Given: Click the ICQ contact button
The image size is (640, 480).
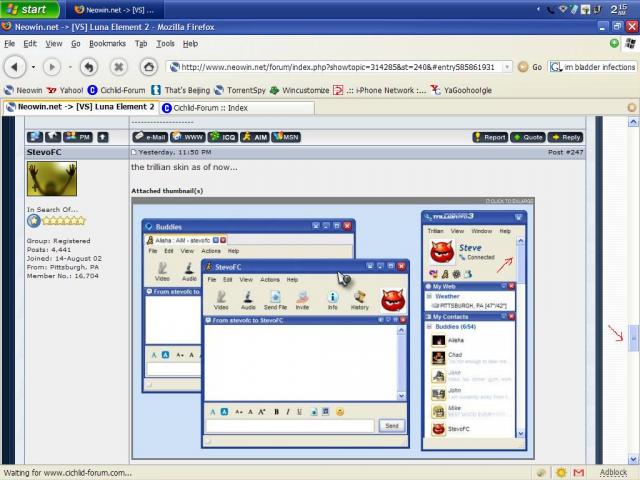Looking at the screenshot, I should click(x=223, y=137).
